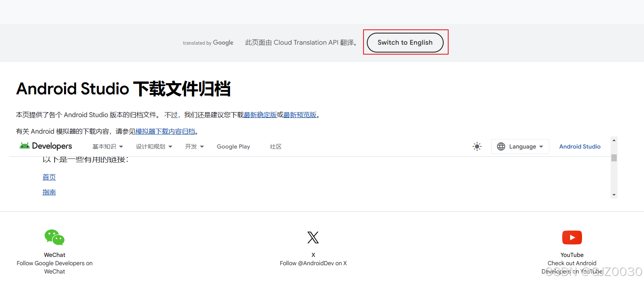Click the Follow @AndroidDev on X text
The height and width of the screenshot is (283, 644).
pos(313,263)
